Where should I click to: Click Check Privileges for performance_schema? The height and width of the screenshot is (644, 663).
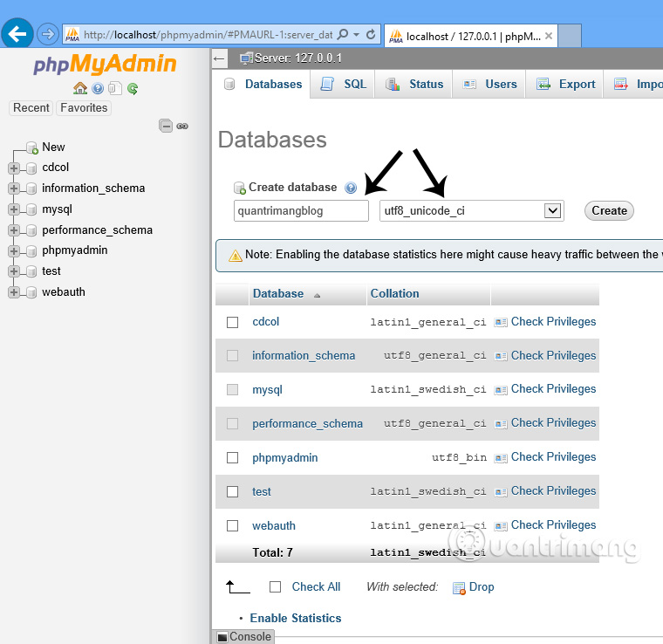(553, 423)
